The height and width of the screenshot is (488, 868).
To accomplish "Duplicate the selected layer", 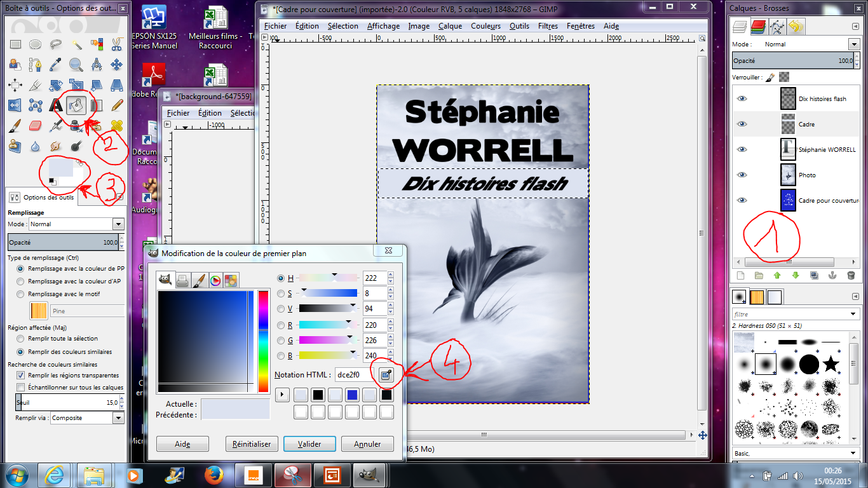I will 814,275.
